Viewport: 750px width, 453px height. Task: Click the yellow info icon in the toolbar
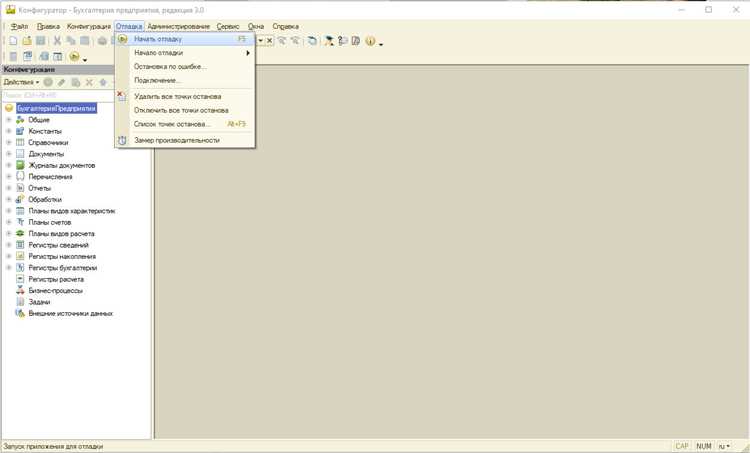(x=370, y=41)
